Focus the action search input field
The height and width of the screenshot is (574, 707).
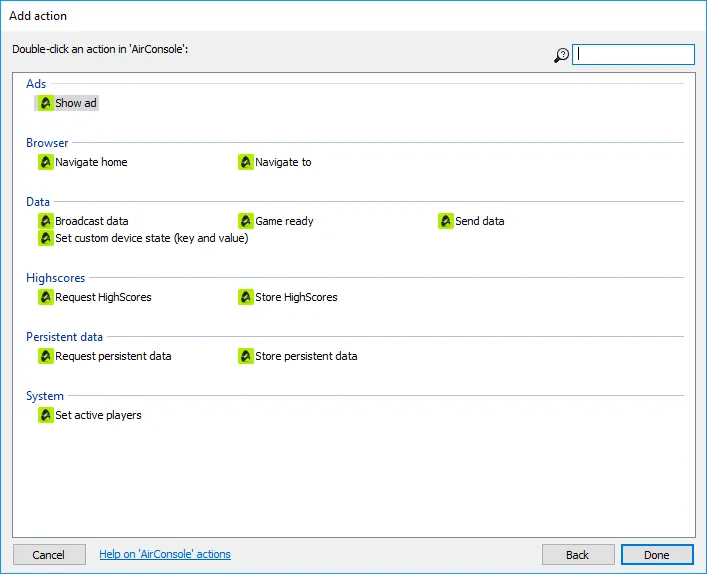click(x=633, y=54)
